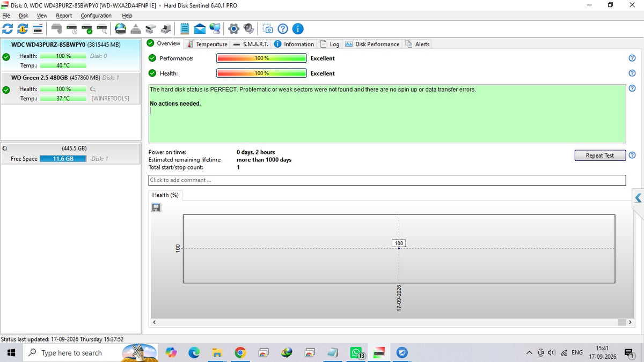Click second network disk toolbar icon

tap(166, 28)
